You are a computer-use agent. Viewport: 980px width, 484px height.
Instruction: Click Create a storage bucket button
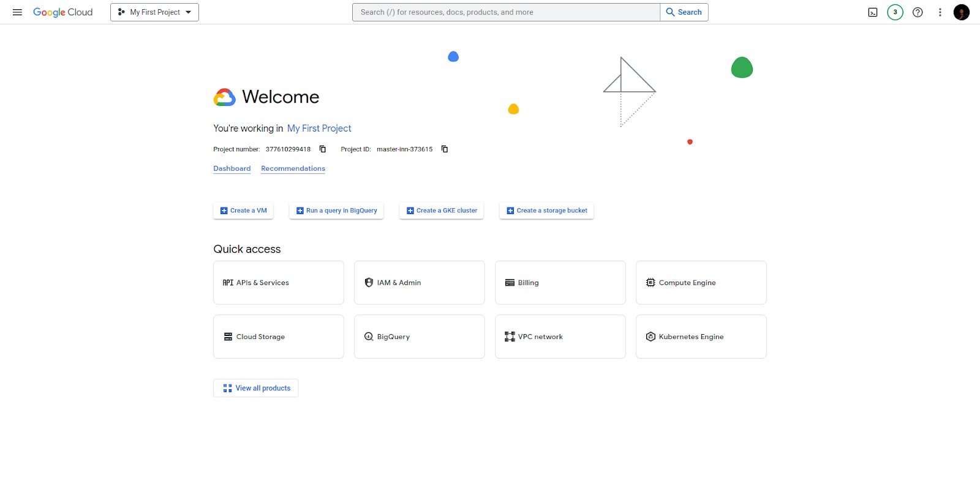pyautogui.click(x=546, y=210)
